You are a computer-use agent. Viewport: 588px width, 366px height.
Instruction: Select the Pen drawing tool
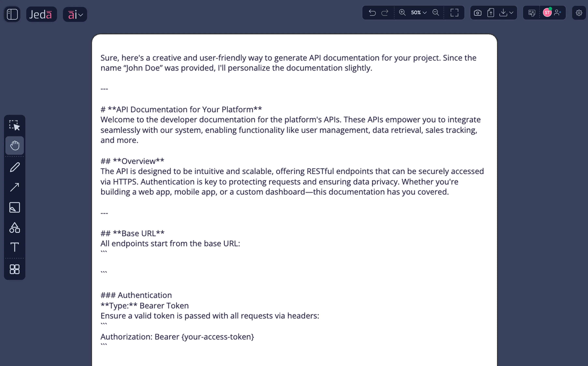pyautogui.click(x=15, y=167)
